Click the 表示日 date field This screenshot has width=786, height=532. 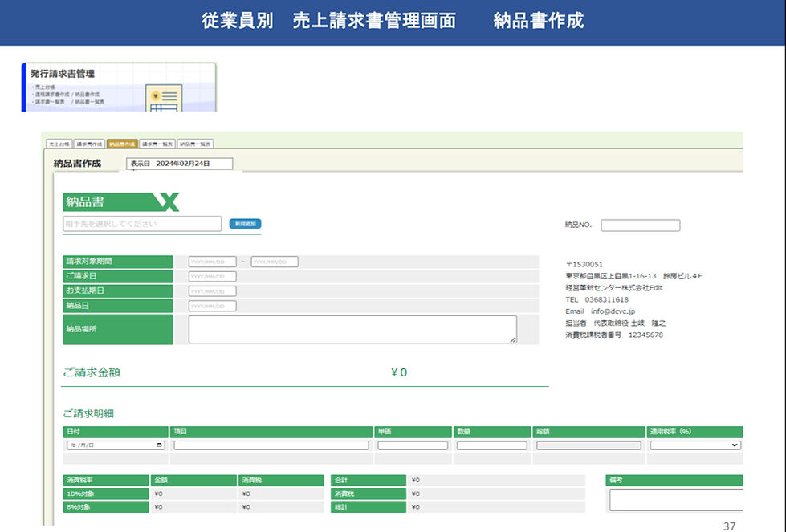(x=180, y=164)
